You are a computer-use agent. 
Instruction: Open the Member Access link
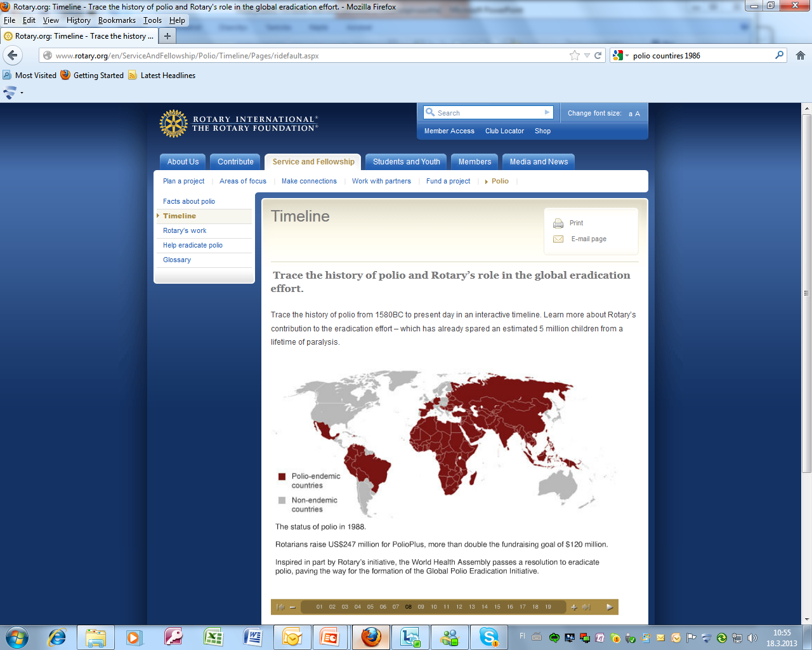pyautogui.click(x=449, y=131)
